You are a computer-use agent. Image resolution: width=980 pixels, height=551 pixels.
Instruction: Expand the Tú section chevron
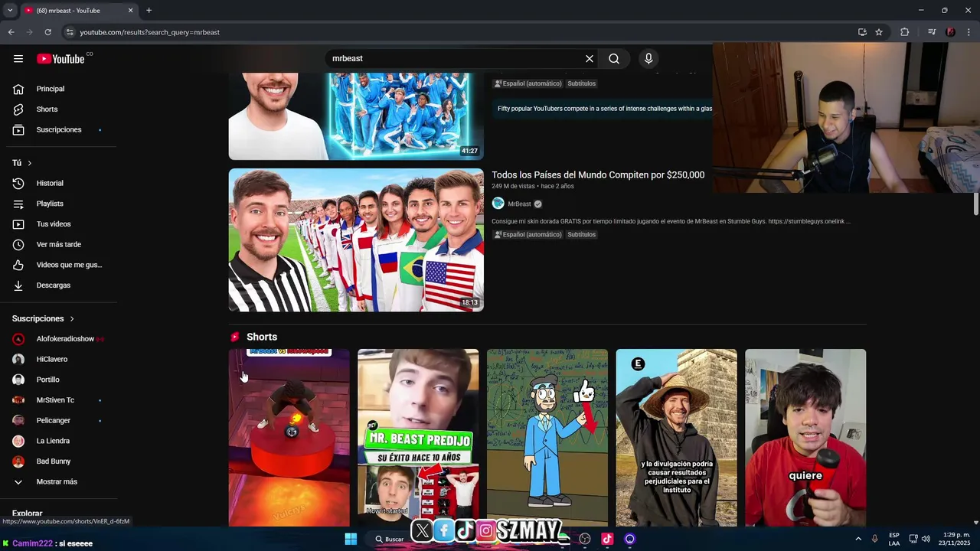[30, 163]
